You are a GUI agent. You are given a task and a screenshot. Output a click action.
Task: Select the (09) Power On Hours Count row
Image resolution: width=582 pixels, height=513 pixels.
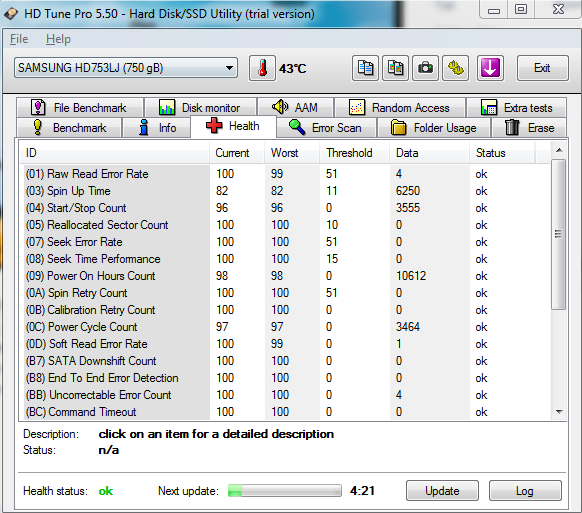286,276
